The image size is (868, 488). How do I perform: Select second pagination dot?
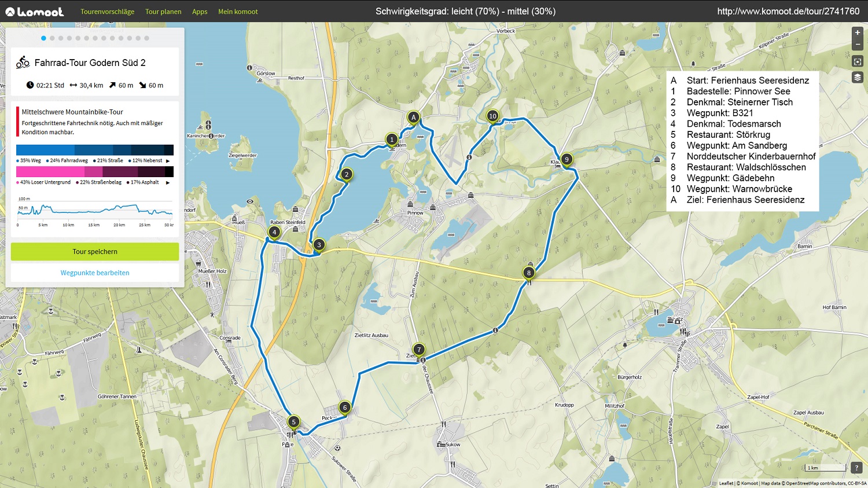pyautogui.click(x=52, y=38)
